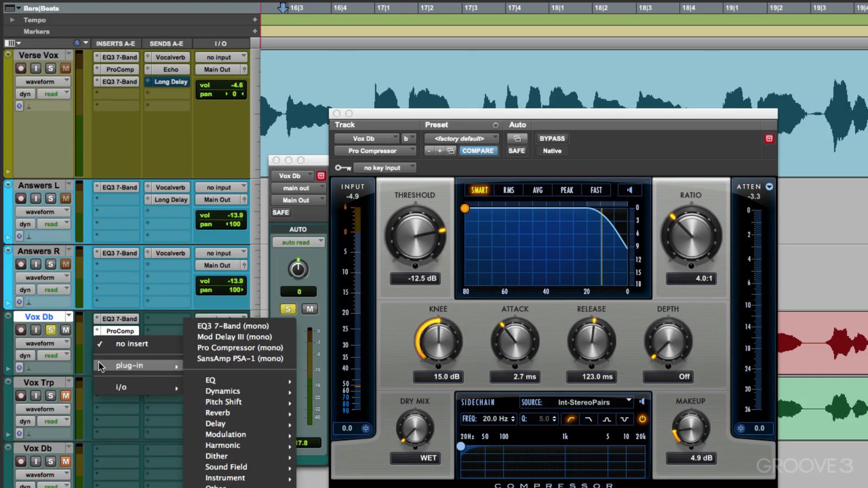The image size is (868, 488).
Task: Unsolo the Vox Db track
Action: [x=50, y=330]
